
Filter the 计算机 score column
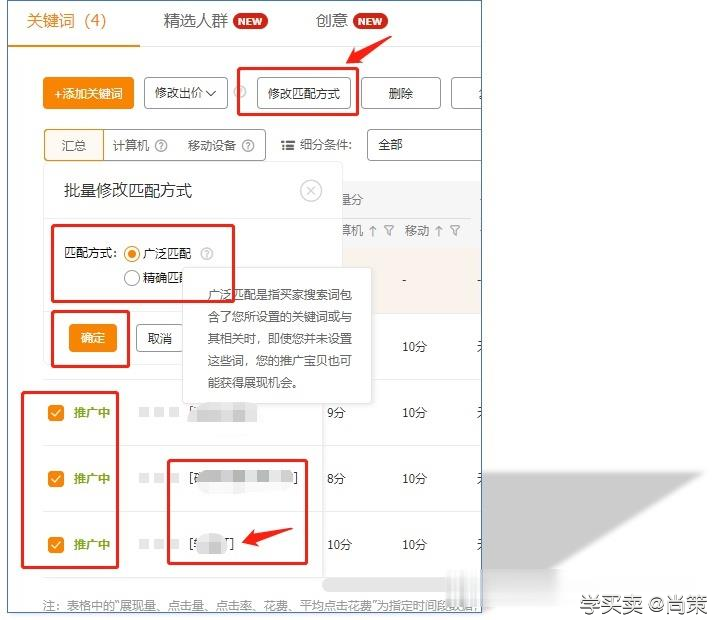389,231
